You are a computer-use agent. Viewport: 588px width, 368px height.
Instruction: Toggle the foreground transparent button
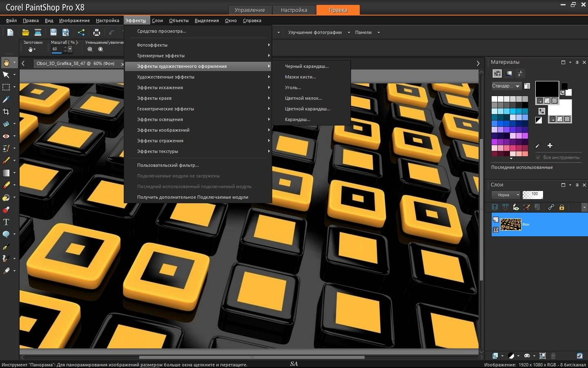(555, 101)
